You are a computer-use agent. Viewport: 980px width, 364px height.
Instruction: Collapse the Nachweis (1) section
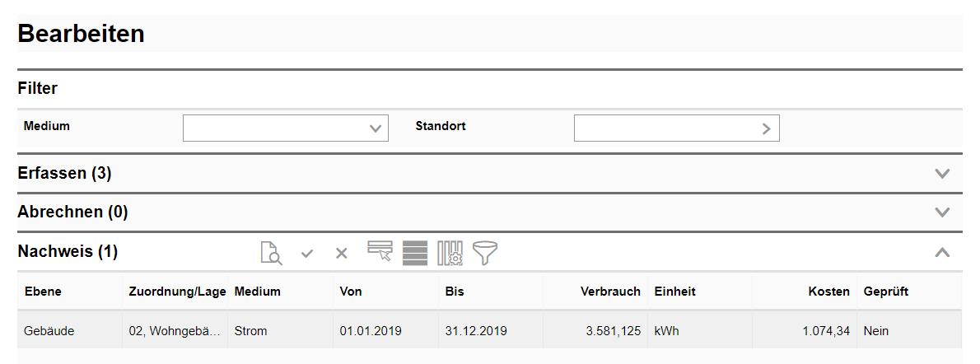[942, 252]
